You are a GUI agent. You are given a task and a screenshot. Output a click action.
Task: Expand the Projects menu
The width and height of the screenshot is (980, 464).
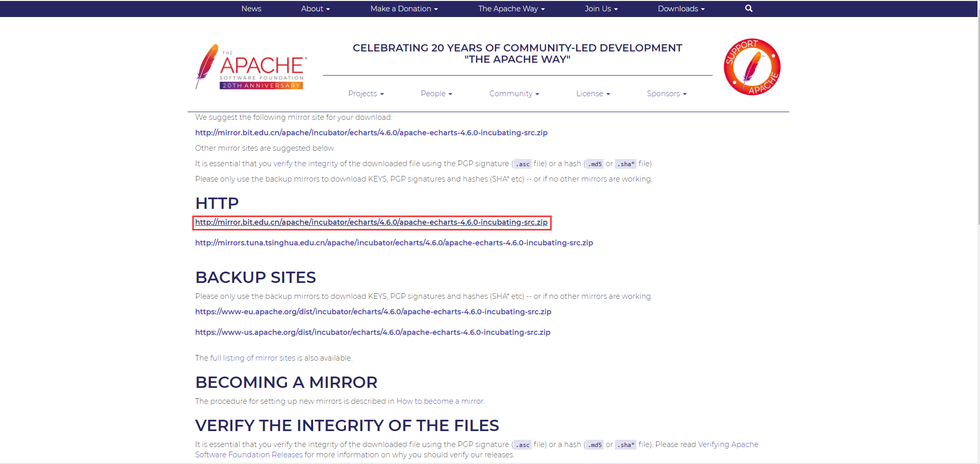(366, 94)
